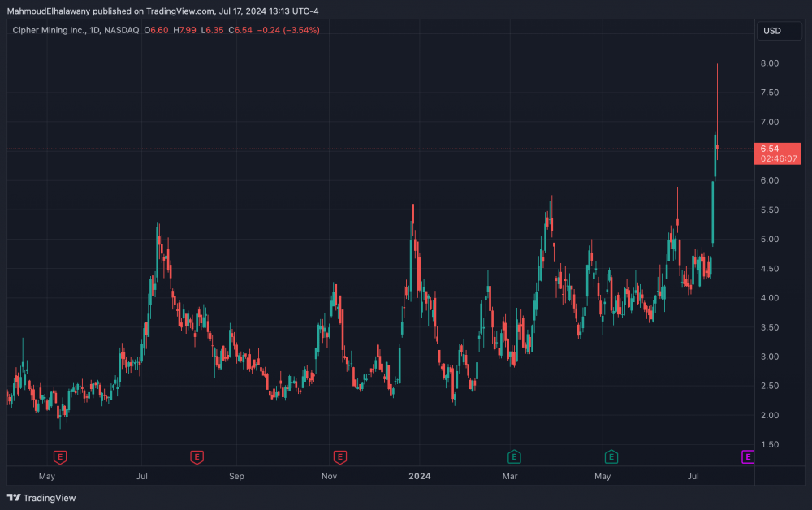Image resolution: width=812 pixels, height=510 pixels.
Task: Click the red earnings marker after July 2023
Action: [x=197, y=457]
